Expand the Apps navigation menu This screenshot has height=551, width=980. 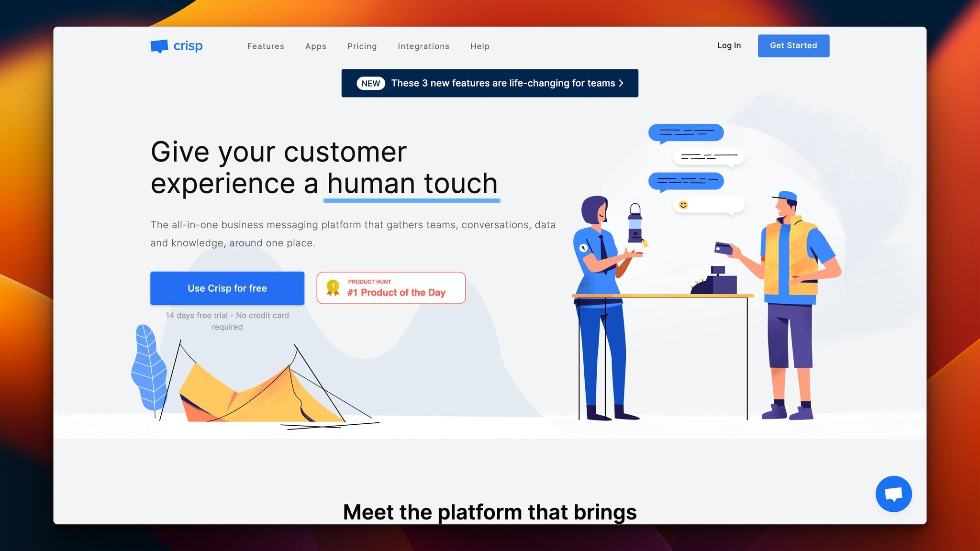tap(316, 46)
